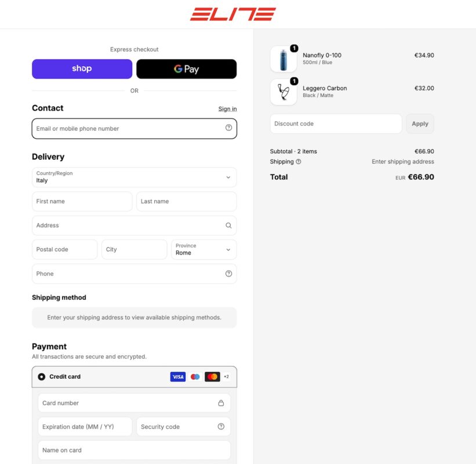Open the Leggero Carbon product thumbnail
The image size is (476, 464).
click(284, 92)
